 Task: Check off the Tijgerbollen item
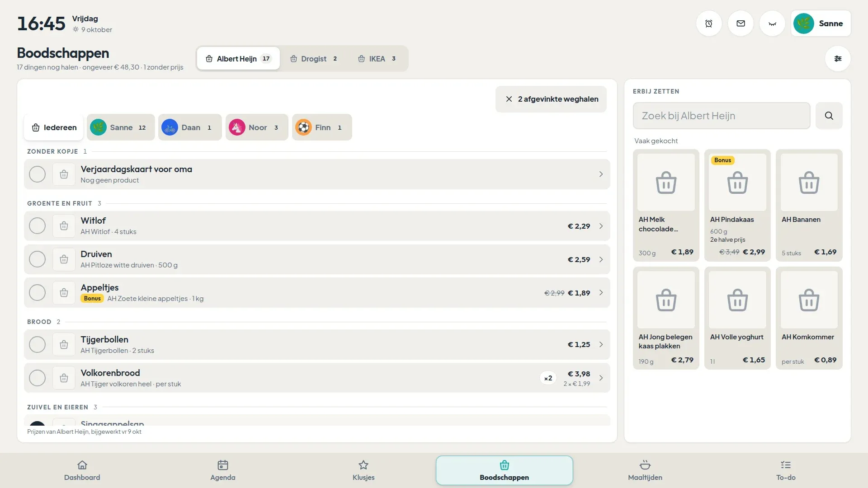(x=37, y=345)
